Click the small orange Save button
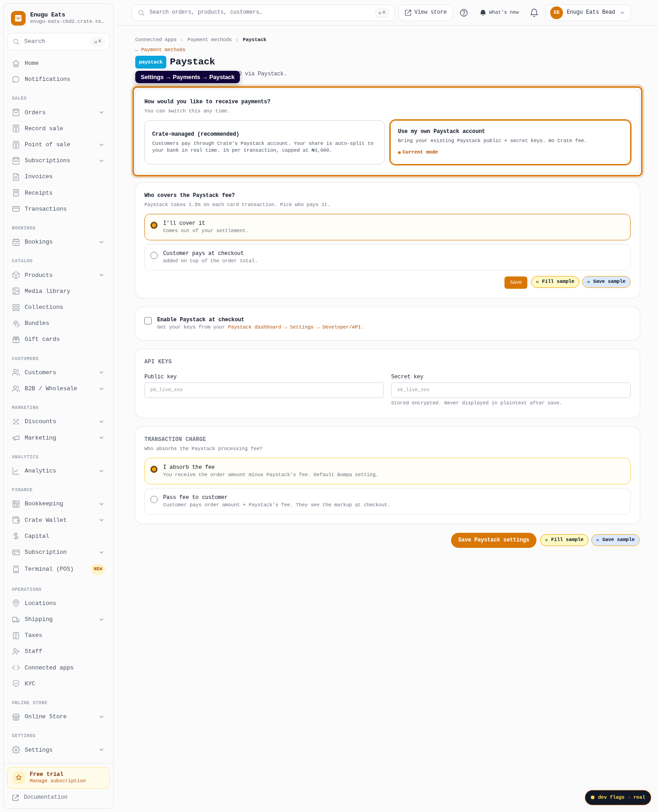Image resolution: width=658 pixels, height=812 pixels. tap(516, 282)
